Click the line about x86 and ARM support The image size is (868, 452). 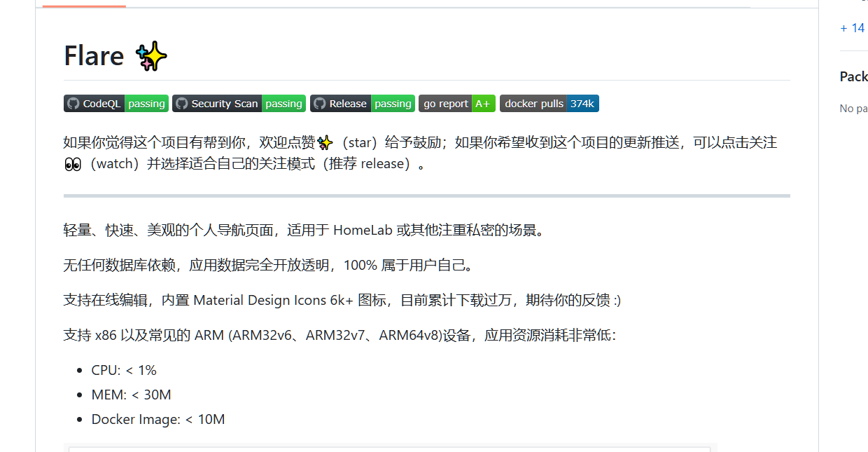tap(339, 335)
